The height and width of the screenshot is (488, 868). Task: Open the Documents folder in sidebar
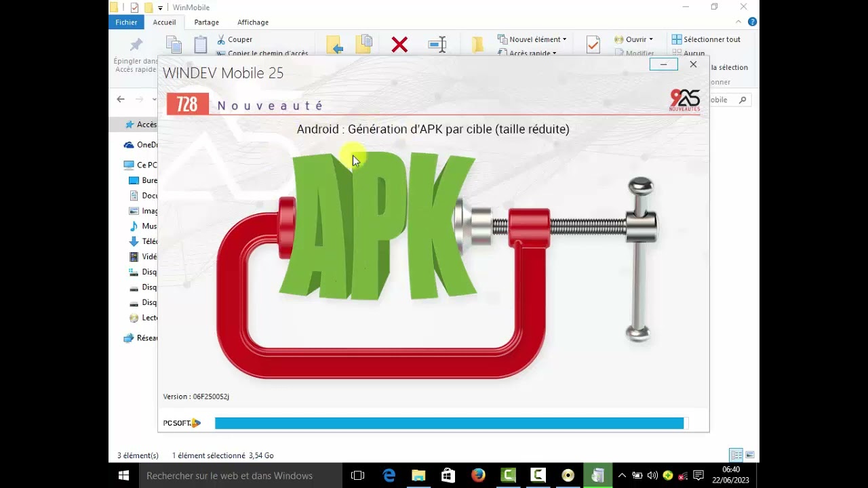point(143,195)
